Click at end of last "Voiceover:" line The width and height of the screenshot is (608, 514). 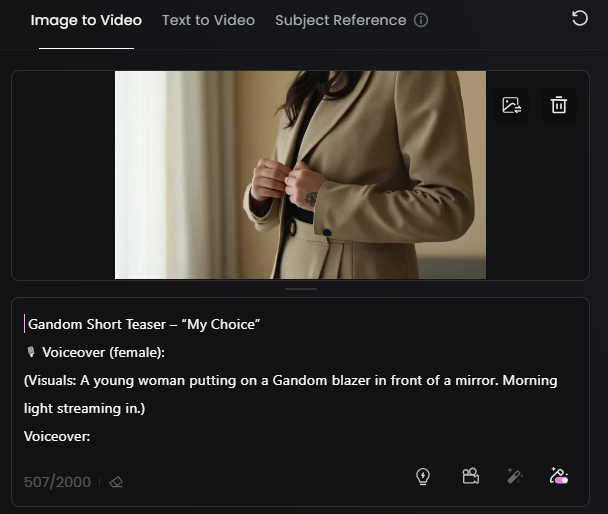[x=92, y=436]
